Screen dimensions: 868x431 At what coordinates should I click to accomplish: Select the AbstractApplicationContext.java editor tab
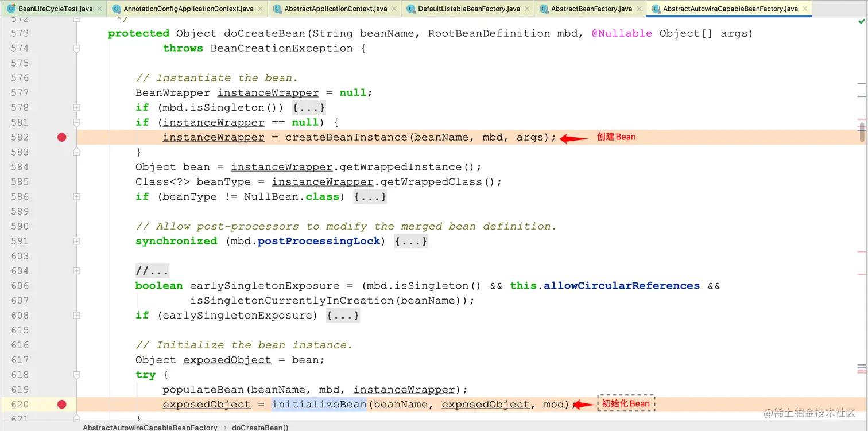336,9
